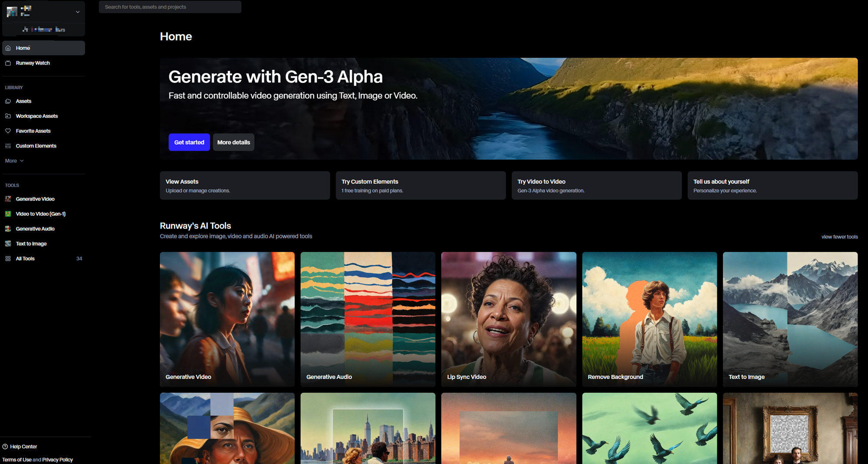The image size is (868, 464).
Task: Open the Remove Background tool thumbnail
Action: click(649, 319)
